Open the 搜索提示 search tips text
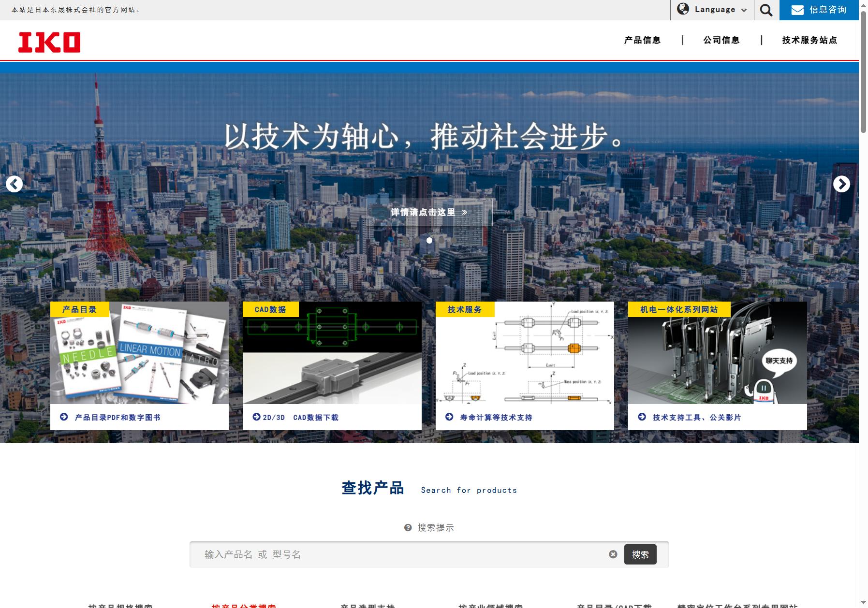Screen dimensions: 868x608 point(436,528)
